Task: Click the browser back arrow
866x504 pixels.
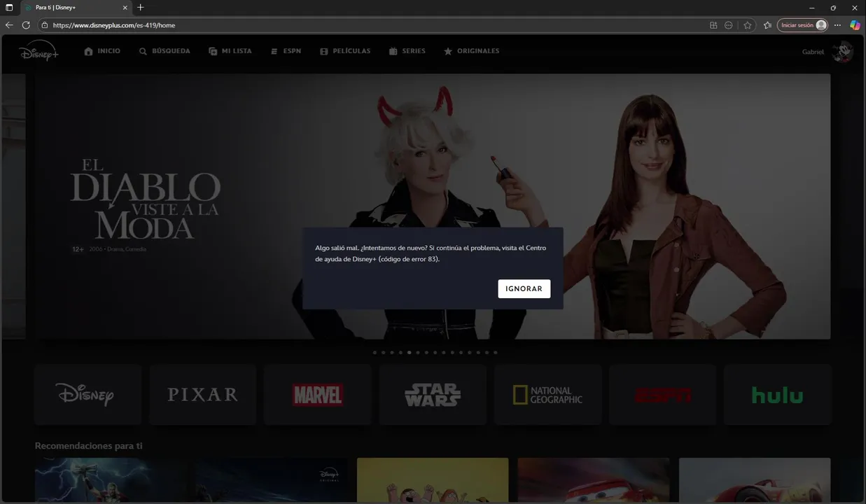Action: point(9,25)
